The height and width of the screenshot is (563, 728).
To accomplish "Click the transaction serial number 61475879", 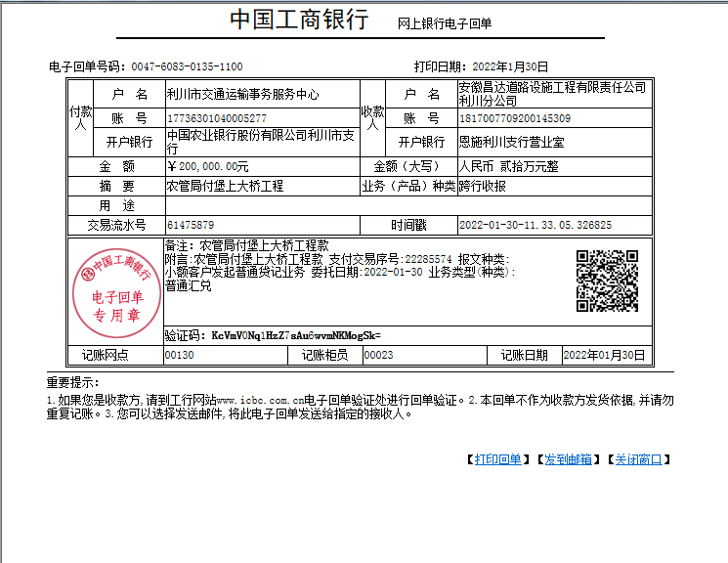I will tap(191, 224).
